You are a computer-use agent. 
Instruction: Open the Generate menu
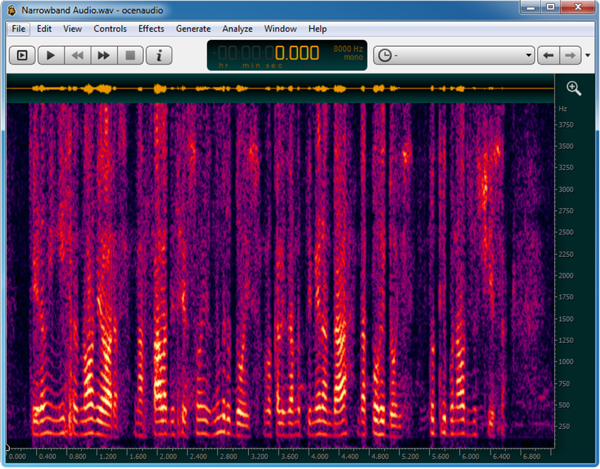[193, 29]
